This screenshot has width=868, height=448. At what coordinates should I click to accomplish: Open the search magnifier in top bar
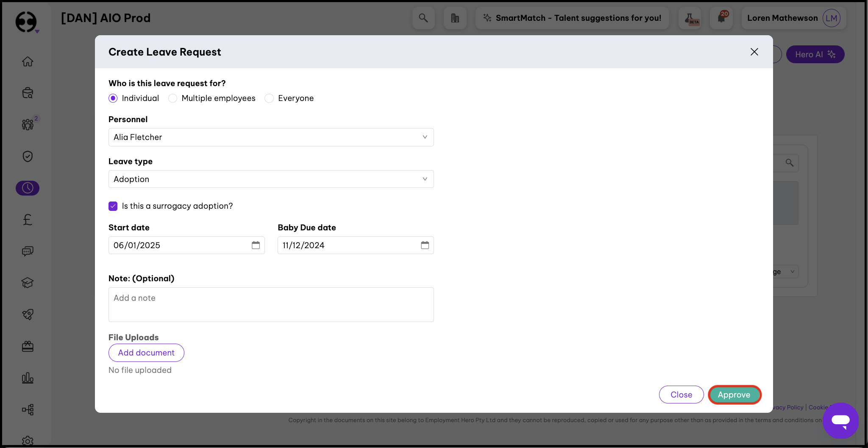pyautogui.click(x=423, y=18)
